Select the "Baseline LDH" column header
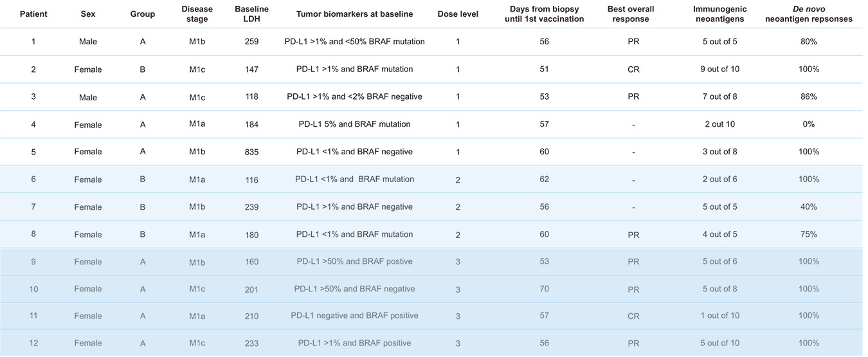The image size is (868, 357). (x=251, y=14)
